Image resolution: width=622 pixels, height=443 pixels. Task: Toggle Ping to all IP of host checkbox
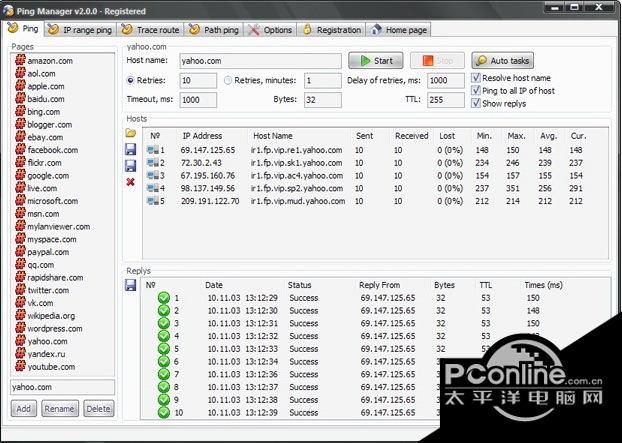[476, 90]
